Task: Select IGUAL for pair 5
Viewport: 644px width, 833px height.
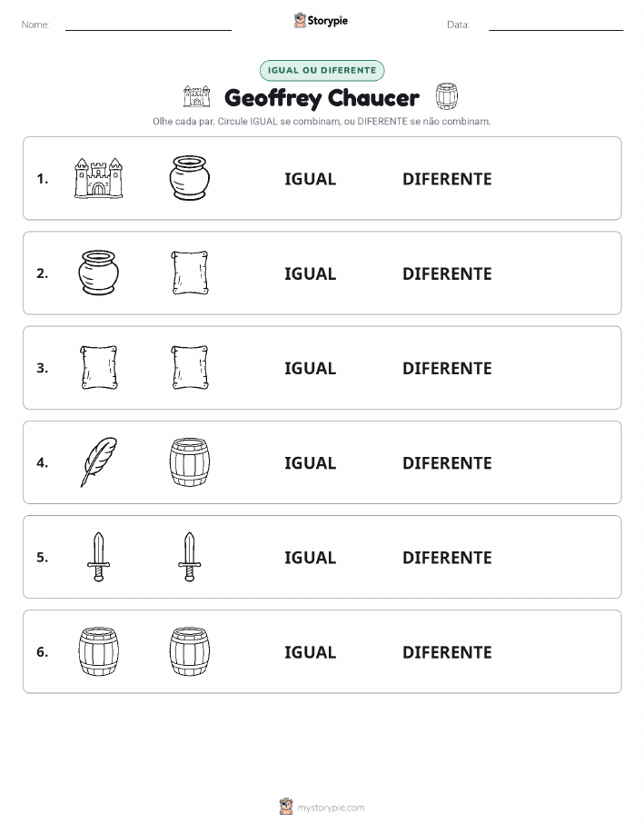Action: (311, 557)
